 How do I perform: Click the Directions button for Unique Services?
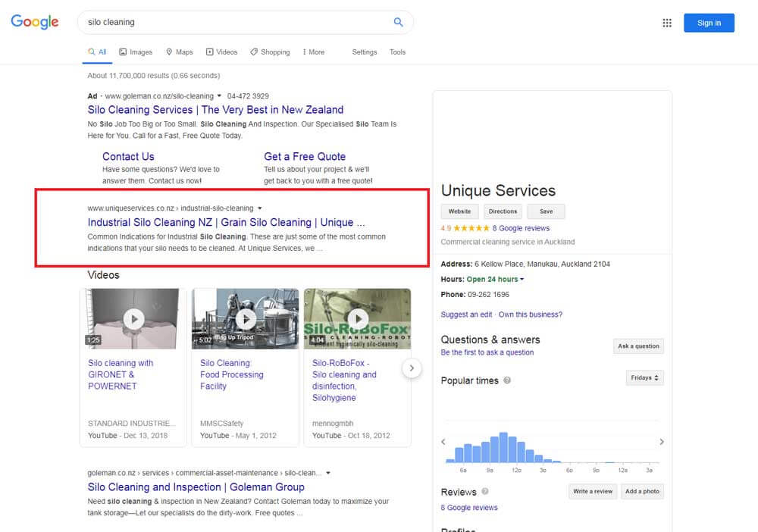503,211
